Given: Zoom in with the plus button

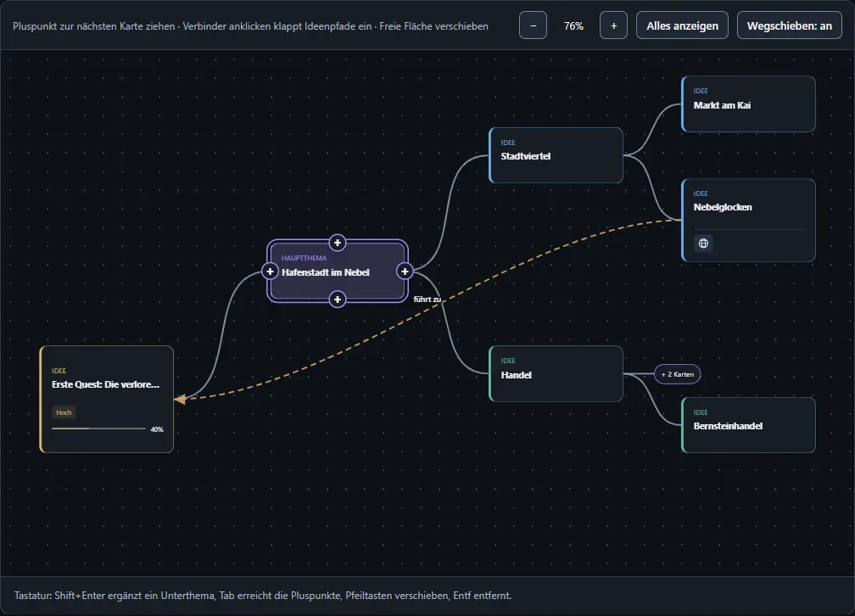Looking at the screenshot, I should (x=613, y=25).
